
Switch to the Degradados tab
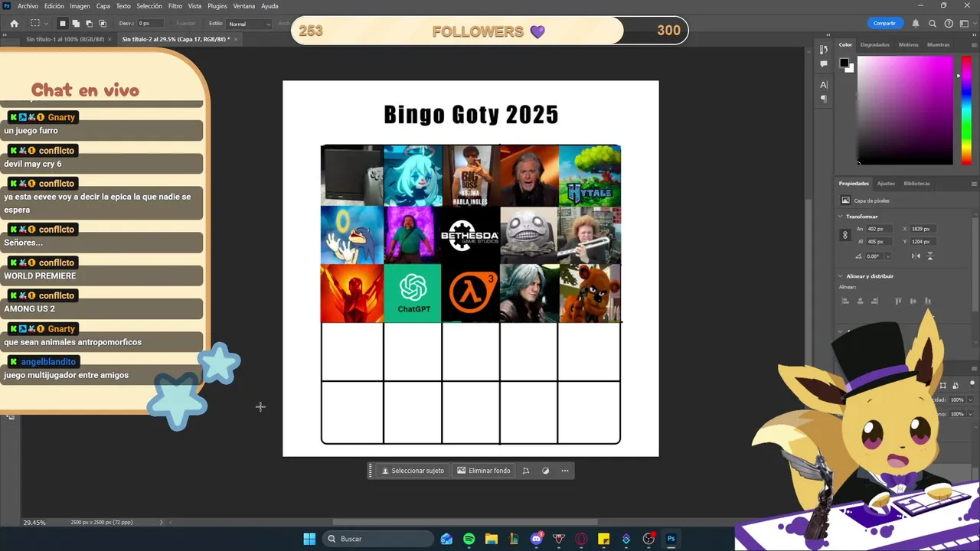pyautogui.click(x=874, y=44)
